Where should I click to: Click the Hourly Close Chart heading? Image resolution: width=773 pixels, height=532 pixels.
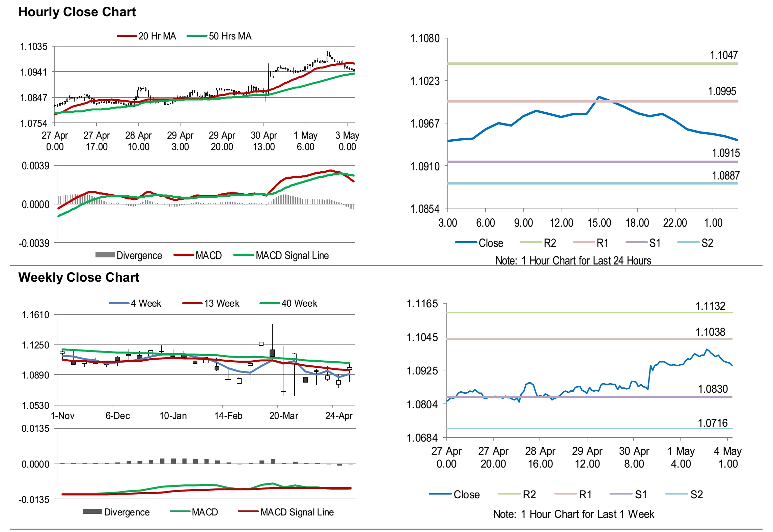(77, 12)
